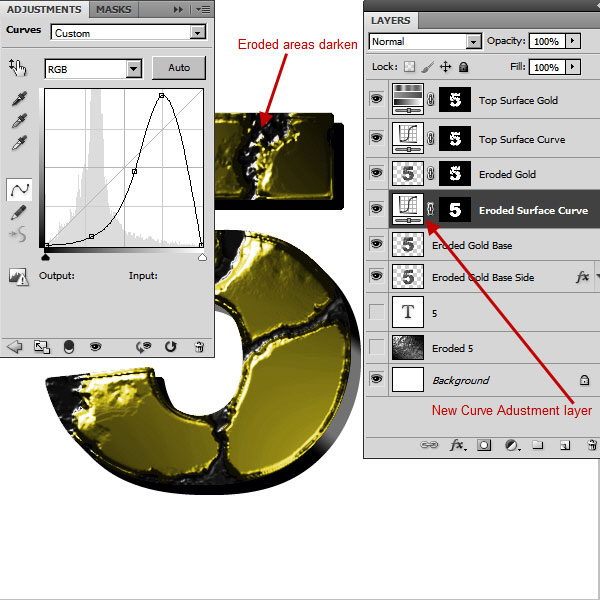Add layer mask icon

pos(484,445)
